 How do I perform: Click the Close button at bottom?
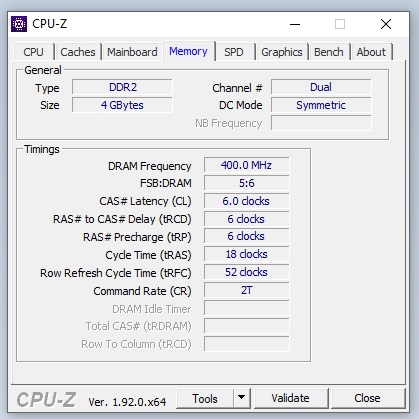click(367, 398)
